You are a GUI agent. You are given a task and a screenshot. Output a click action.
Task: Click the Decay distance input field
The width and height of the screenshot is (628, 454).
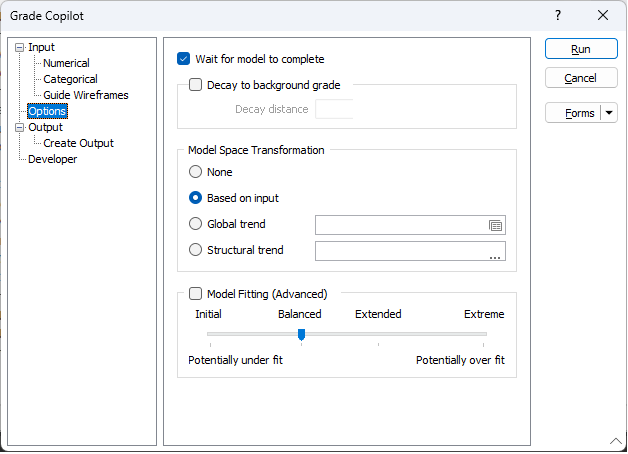click(x=334, y=109)
